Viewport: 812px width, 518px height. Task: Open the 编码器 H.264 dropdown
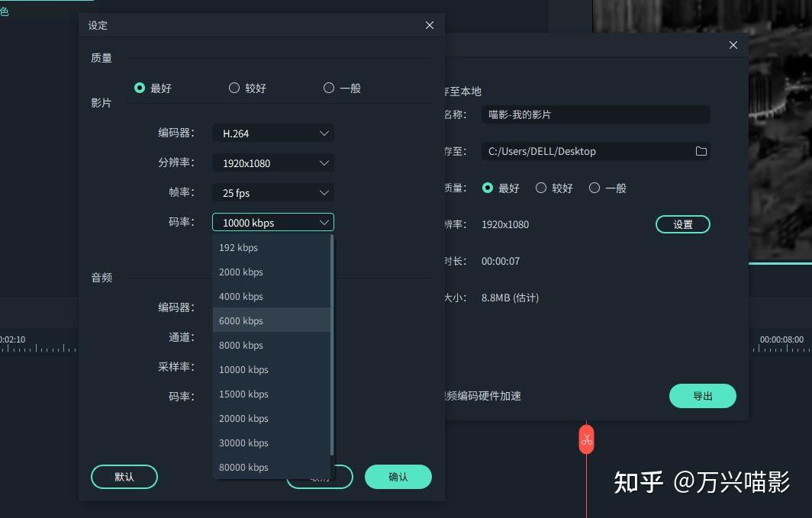click(x=273, y=134)
